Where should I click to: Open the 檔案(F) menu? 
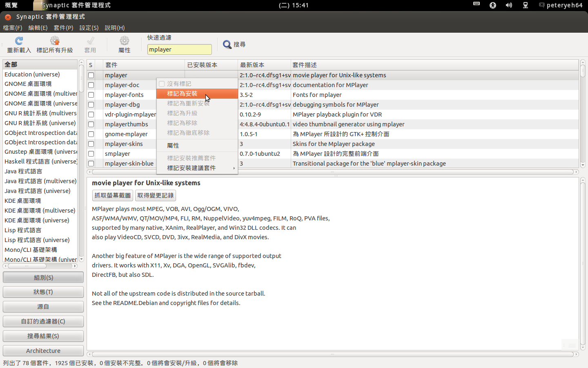[x=13, y=28]
